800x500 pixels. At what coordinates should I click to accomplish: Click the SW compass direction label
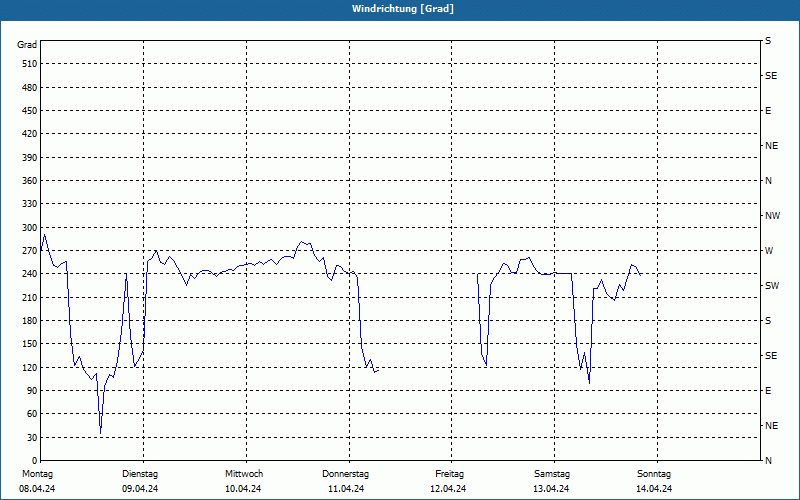coord(772,286)
